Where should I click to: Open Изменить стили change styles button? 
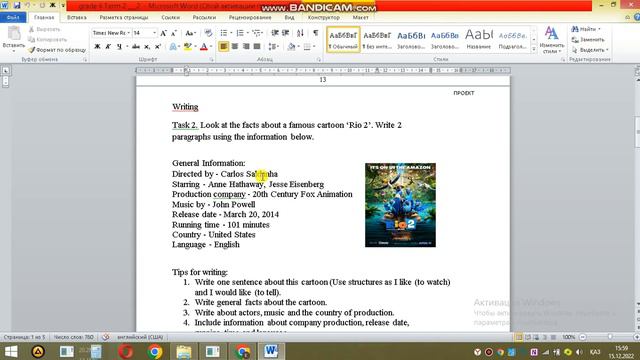[x=552, y=40]
